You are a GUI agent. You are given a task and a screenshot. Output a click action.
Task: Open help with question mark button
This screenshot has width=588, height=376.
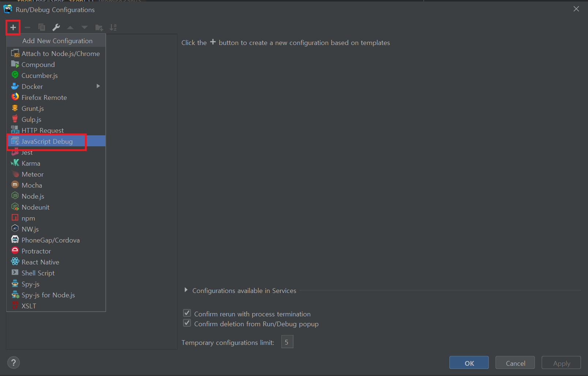pyautogui.click(x=14, y=362)
